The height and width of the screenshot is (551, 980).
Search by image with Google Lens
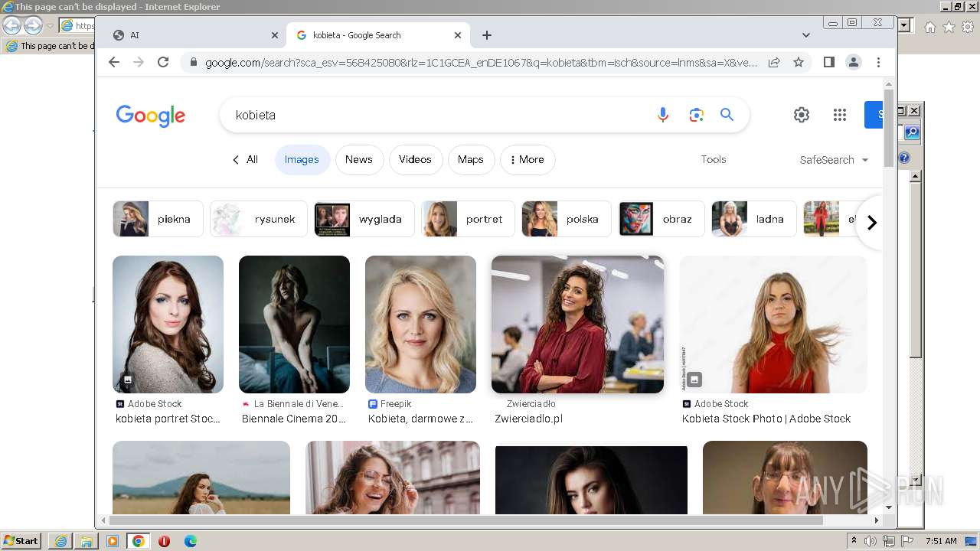pyautogui.click(x=696, y=115)
